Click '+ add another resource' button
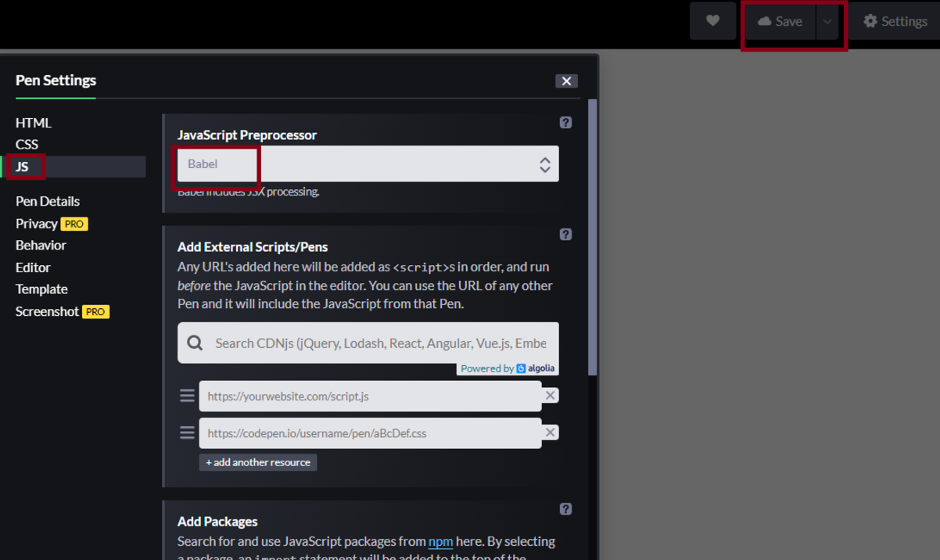 (258, 462)
